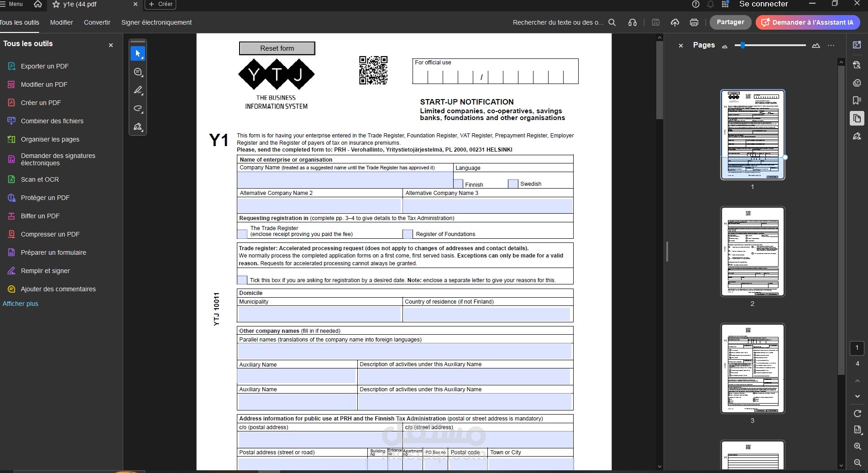Click the Partager button

coord(730,22)
